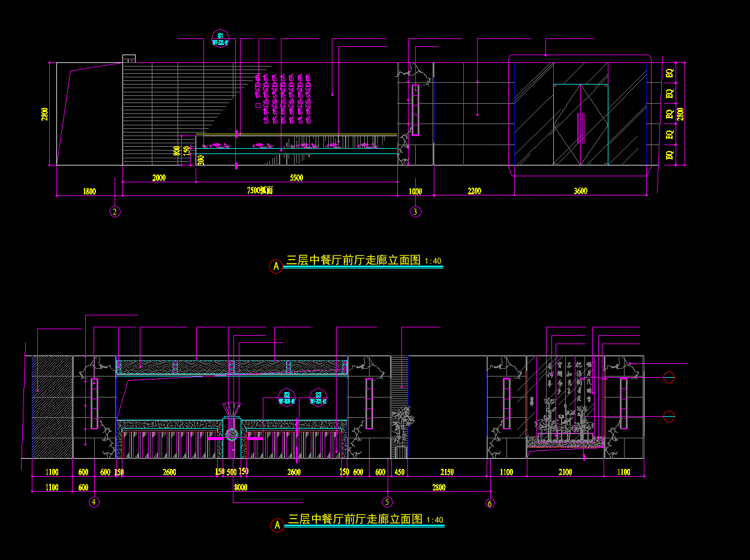
Task: Click the topmost EQ dimension label
Action: (670, 73)
